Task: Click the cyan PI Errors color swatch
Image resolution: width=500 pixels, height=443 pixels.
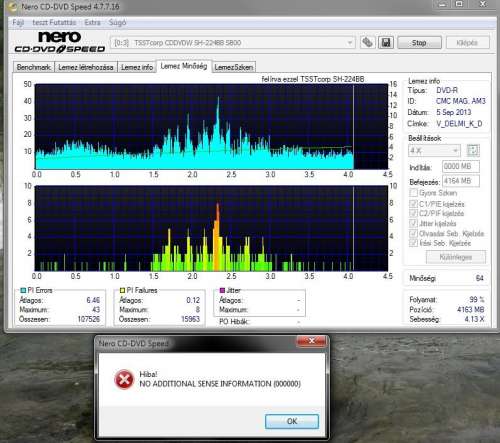Action: tap(23, 290)
